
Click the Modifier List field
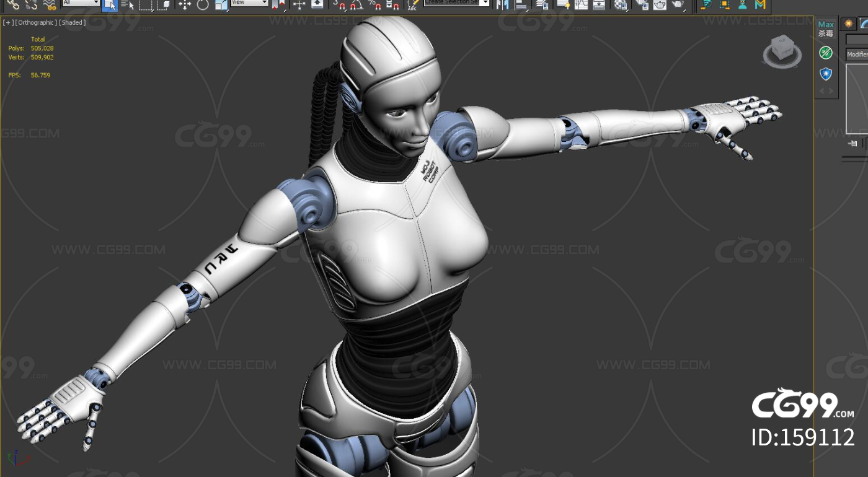pyautogui.click(x=857, y=55)
